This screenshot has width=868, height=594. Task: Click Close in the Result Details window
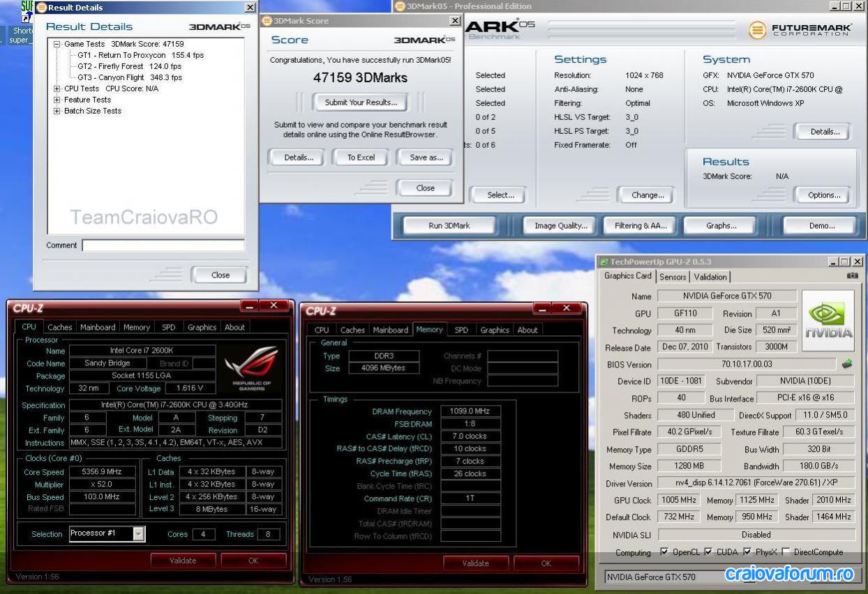220,275
